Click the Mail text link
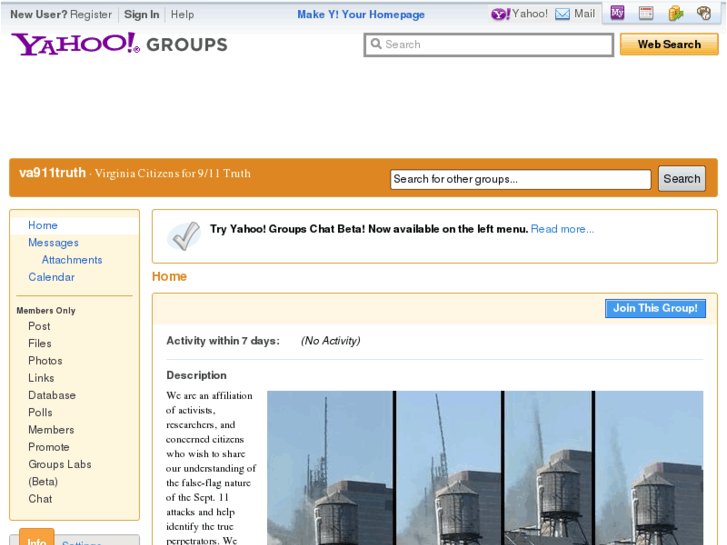727x545 pixels. click(584, 14)
